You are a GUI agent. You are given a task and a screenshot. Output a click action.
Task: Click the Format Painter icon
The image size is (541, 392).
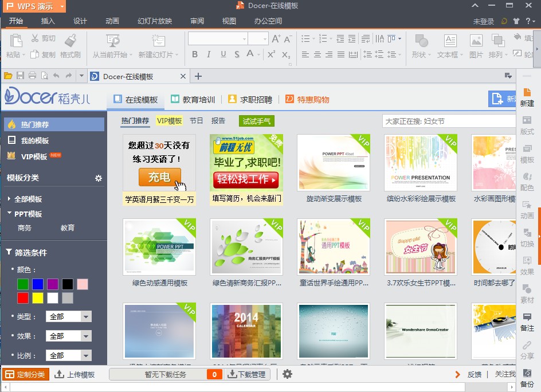coord(70,41)
